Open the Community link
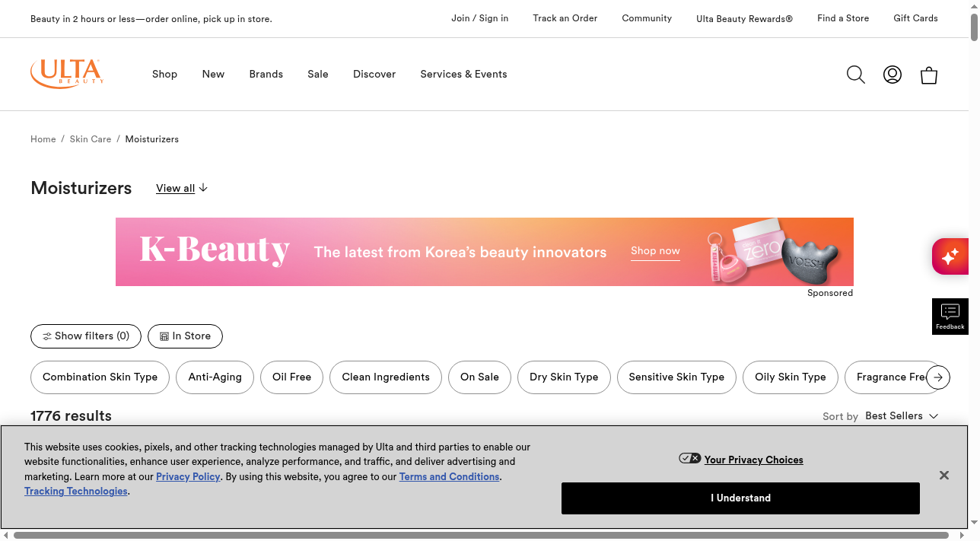The width and height of the screenshot is (980, 541). [647, 18]
